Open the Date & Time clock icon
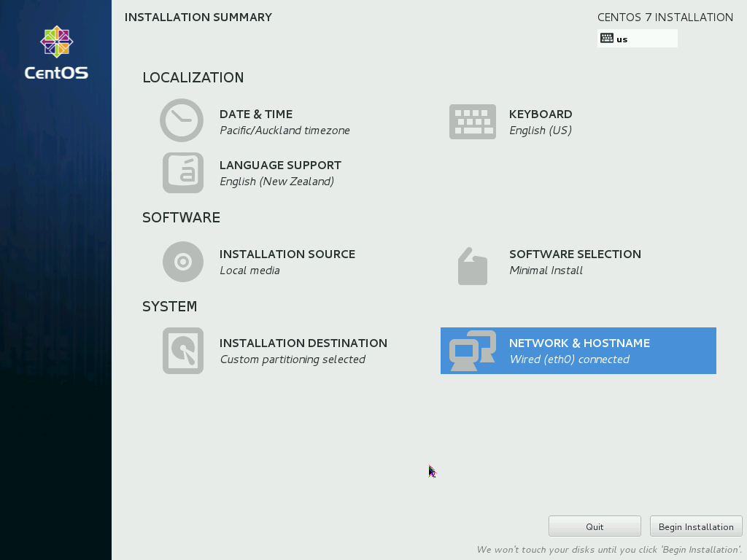Viewport: 747px width, 560px height. [182, 120]
